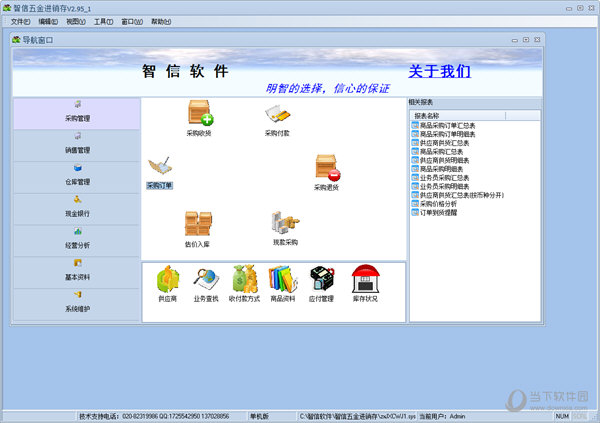Viewport: 600px width, 423px height.
Task: Click the 当前用户: Admin status entry
Action: pos(442,416)
